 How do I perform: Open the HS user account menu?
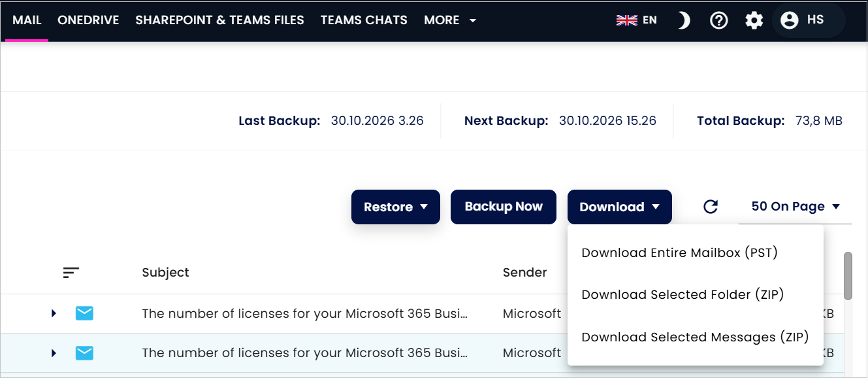(809, 21)
